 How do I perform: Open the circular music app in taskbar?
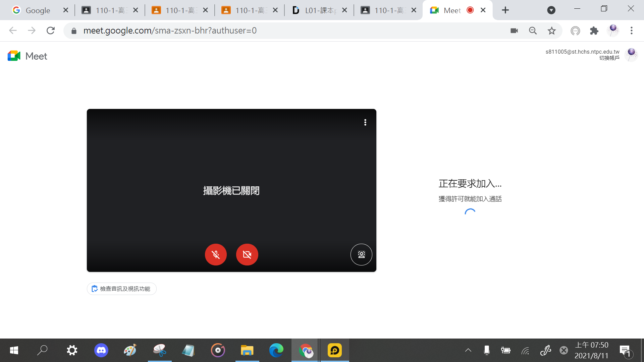(218, 350)
